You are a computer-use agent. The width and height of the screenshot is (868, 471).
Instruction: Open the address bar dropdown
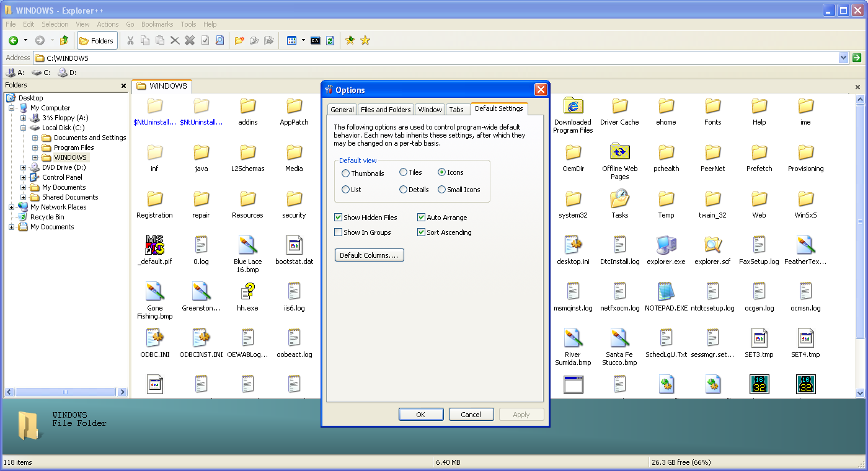click(843, 58)
